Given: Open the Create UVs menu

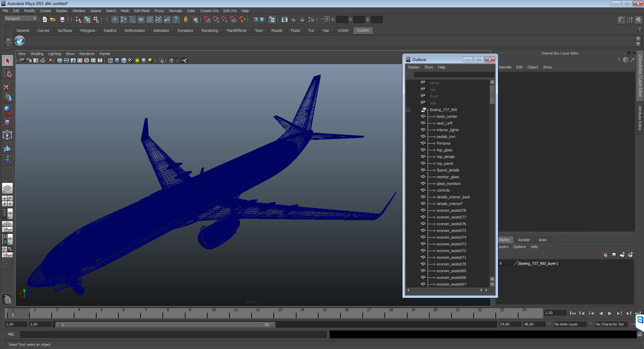Looking at the screenshot, I should coord(209,11).
